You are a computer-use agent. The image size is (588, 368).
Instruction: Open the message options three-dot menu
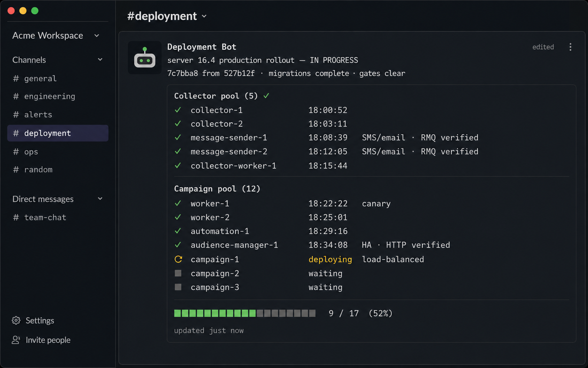[570, 47]
